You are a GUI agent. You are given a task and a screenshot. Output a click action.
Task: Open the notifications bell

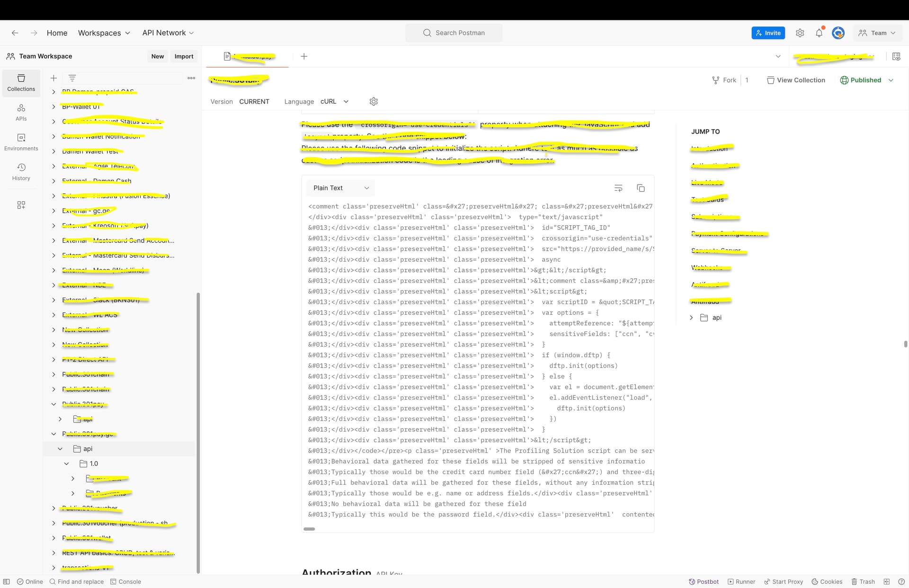tap(819, 33)
